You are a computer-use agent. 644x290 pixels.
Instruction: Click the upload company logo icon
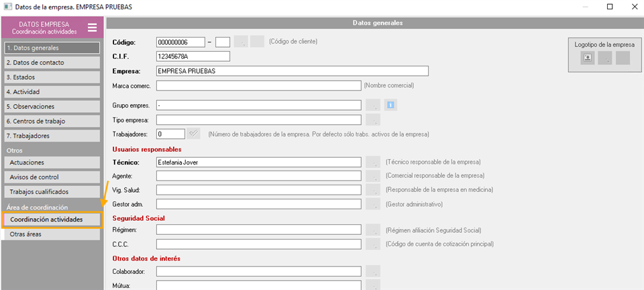click(x=588, y=58)
